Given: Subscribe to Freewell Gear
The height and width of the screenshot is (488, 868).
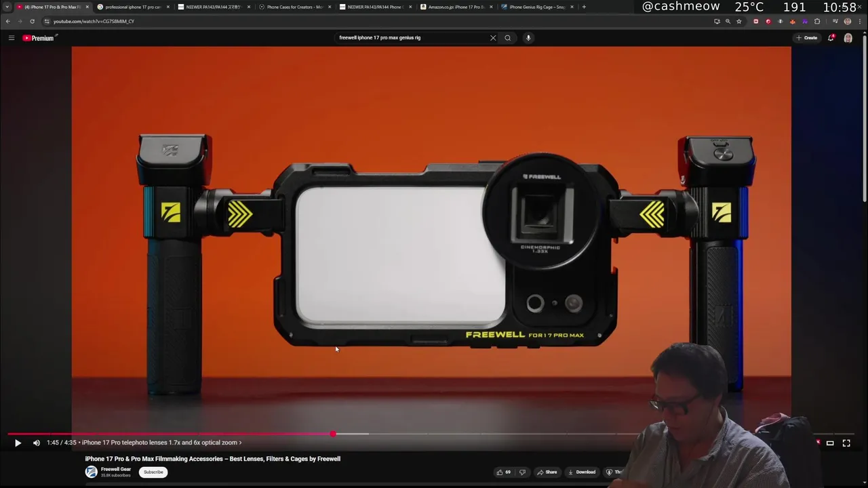Looking at the screenshot, I should (x=153, y=472).
